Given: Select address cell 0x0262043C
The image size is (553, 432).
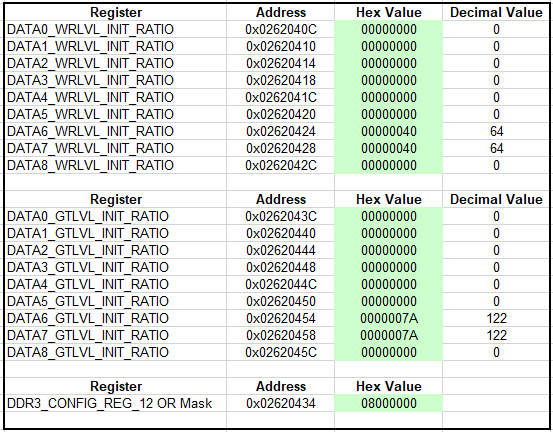Looking at the screenshot, I should point(281,216).
